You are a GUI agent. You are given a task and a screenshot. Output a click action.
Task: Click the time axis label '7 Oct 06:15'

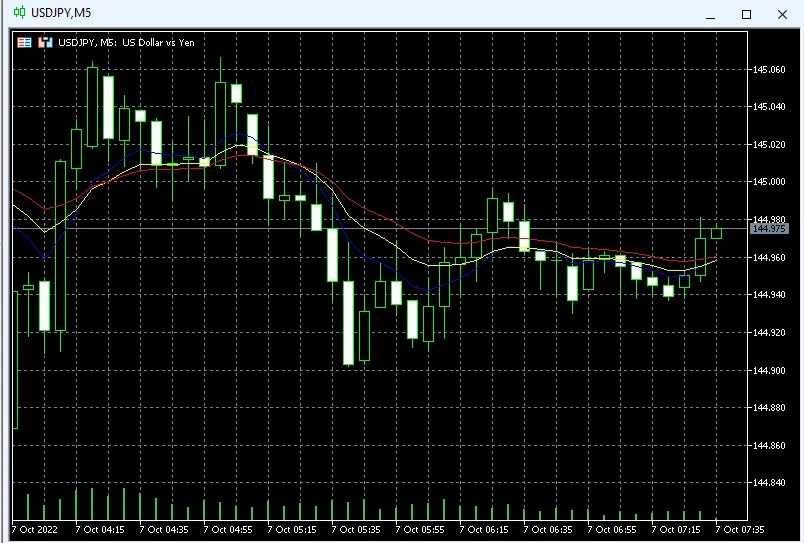tap(484, 529)
